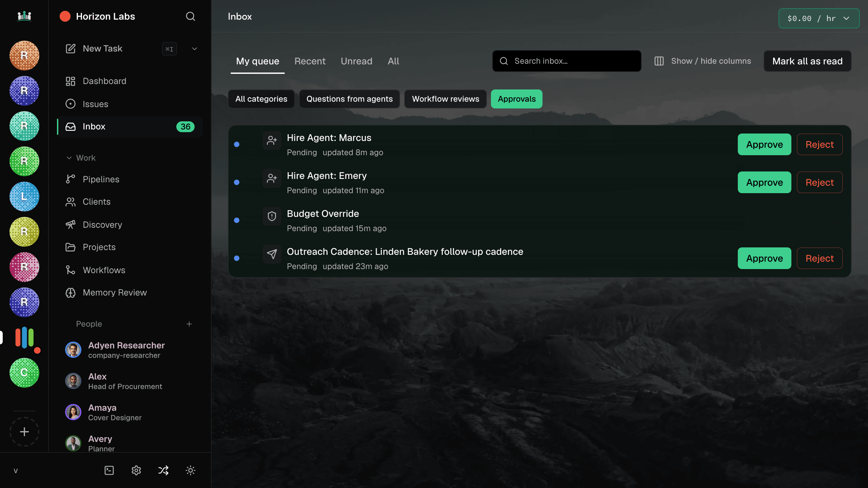Toggle light theme with the sun icon
Screen dimensions: 868x488
pyautogui.click(x=191, y=470)
